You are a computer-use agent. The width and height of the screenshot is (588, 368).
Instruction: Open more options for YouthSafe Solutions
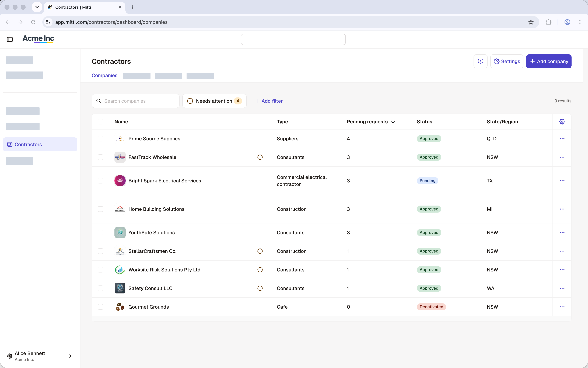point(562,233)
